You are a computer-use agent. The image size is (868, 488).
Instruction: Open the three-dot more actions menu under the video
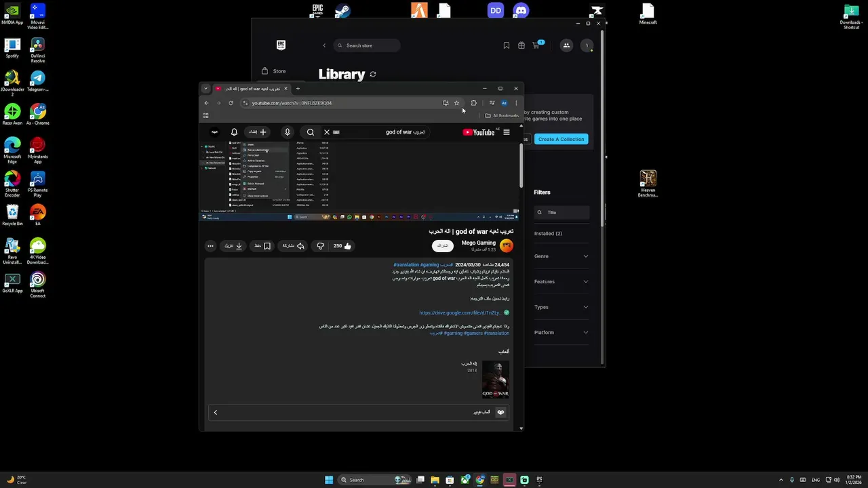(x=210, y=246)
